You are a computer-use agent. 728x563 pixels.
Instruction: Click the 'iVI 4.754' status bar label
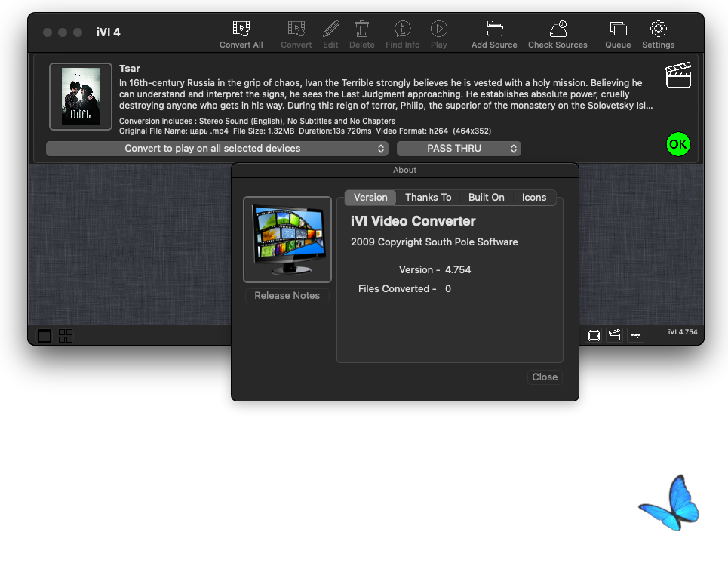pyautogui.click(x=683, y=331)
